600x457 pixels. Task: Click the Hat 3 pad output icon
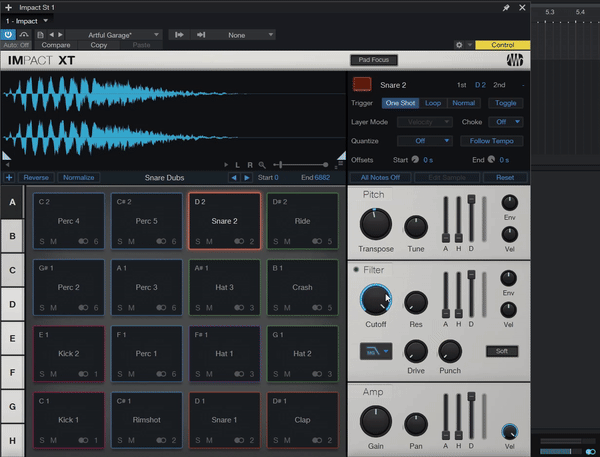click(x=239, y=308)
